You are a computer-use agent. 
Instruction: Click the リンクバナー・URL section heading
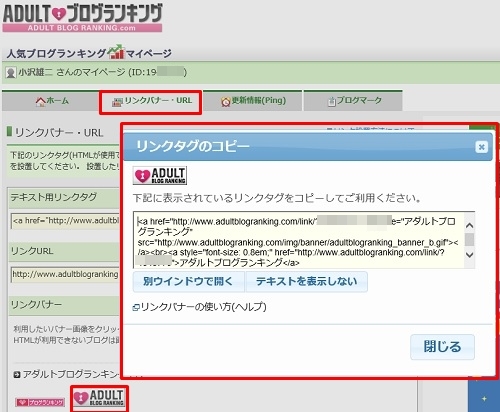59,133
